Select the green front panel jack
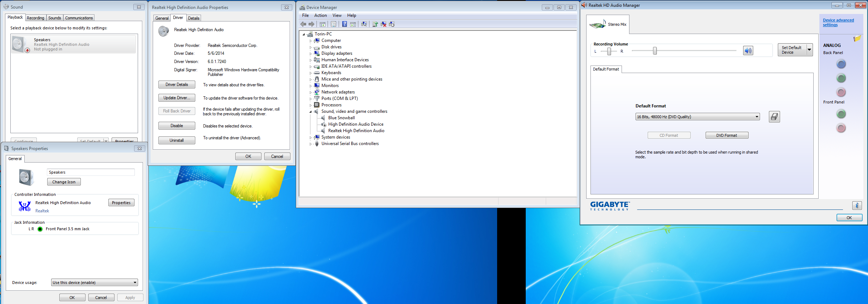The width and height of the screenshot is (868, 304). tap(841, 114)
